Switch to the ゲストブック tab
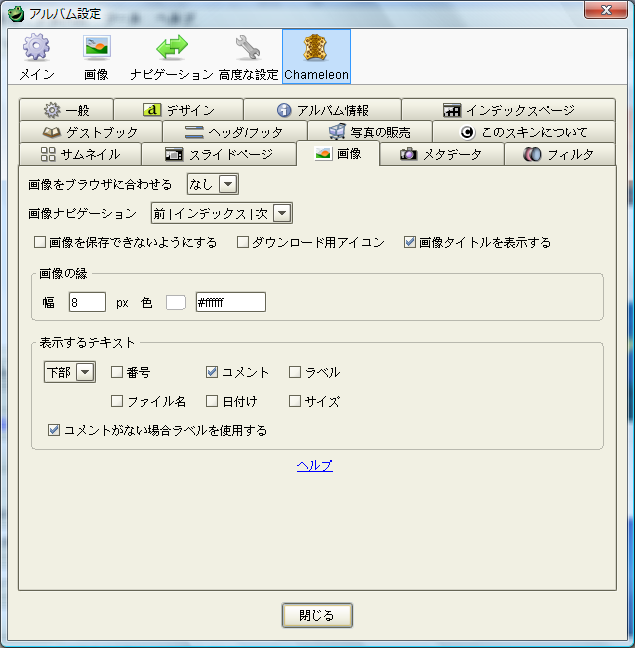The image size is (635, 648). point(90,132)
